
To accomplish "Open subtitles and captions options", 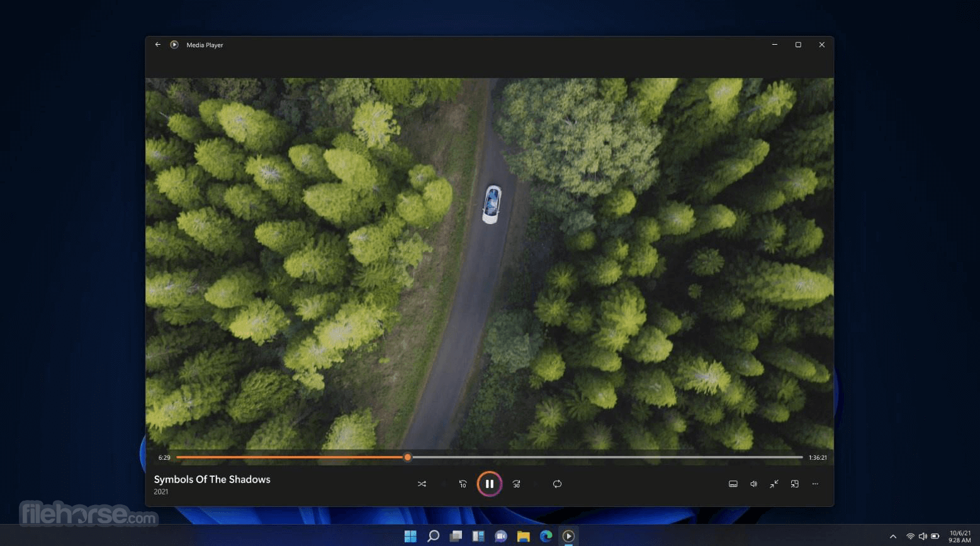I will click(733, 484).
